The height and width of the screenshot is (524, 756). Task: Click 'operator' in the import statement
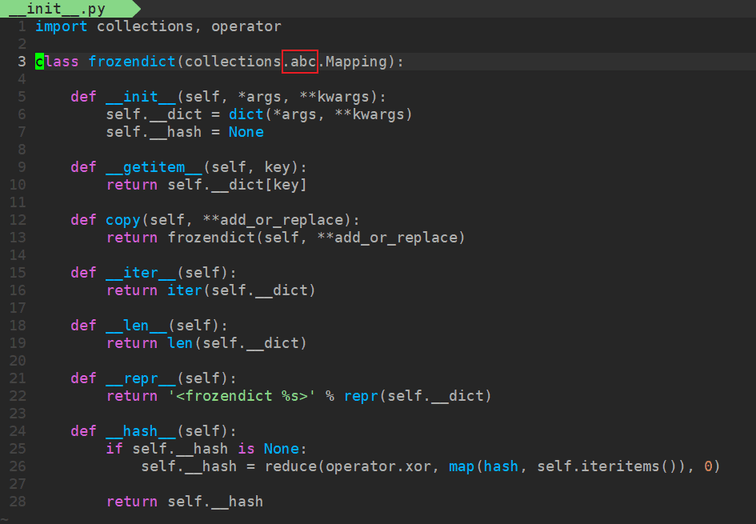[x=246, y=26]
